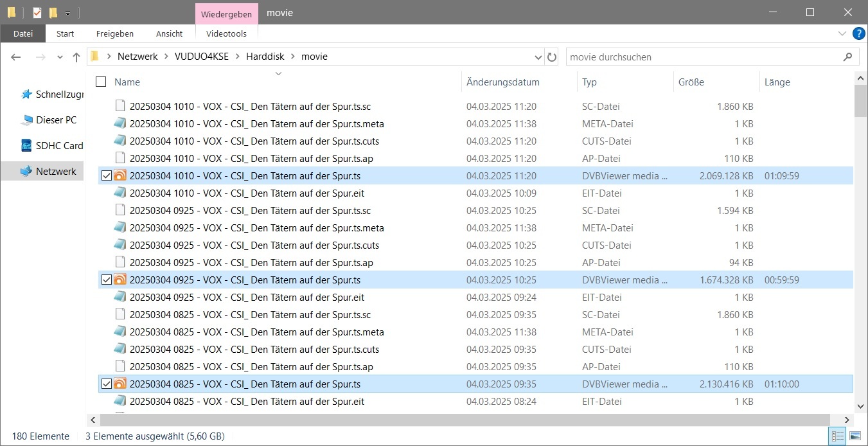
Task: Click the Up one level arrow
Action: tap(76, 57)
